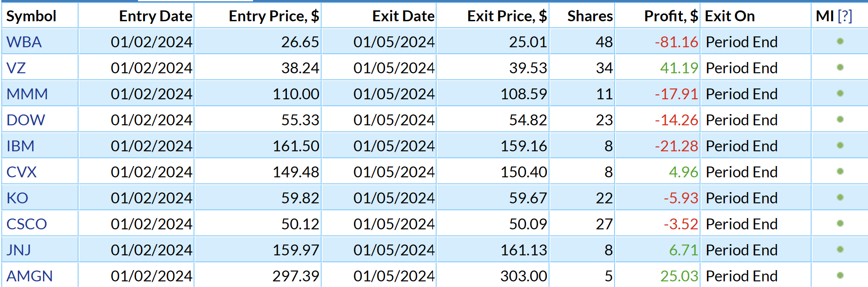Viewport: 868px width, 287px height.
Task: Click the MI indicator dot for DOW
Action: [x=840, y=120]
